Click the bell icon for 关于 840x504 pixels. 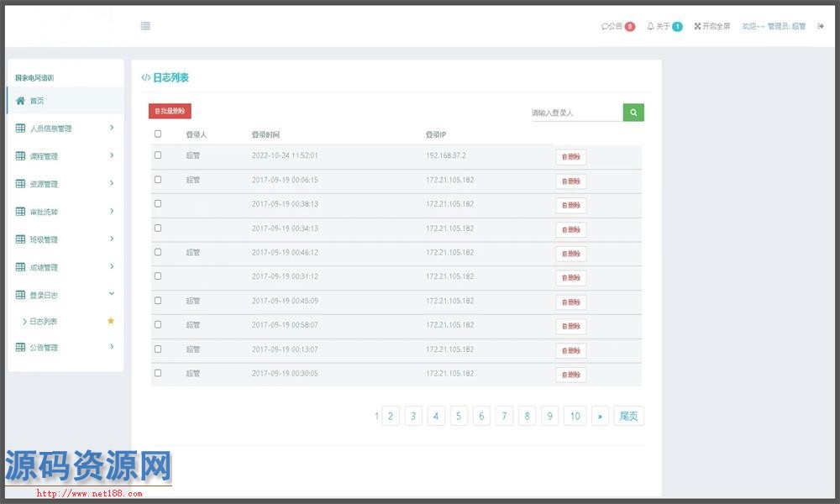650,26
